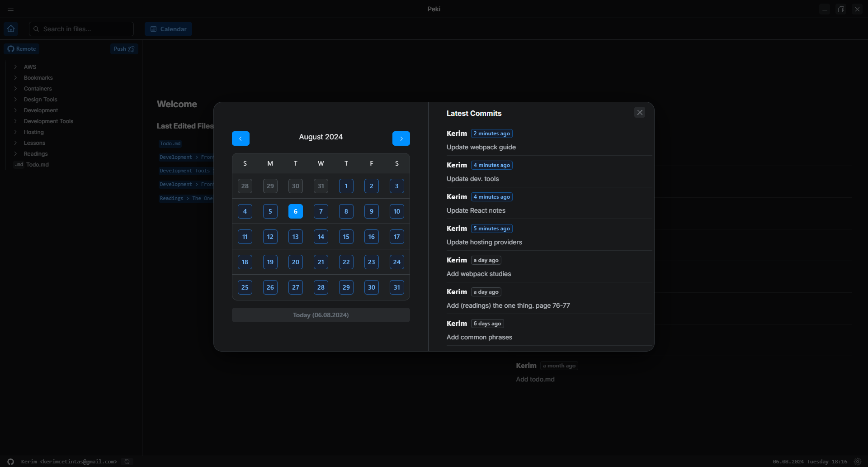This screenshot has width=868, height=467.
Task: Go to next month in calendar
Action: (x=401, y=138)
